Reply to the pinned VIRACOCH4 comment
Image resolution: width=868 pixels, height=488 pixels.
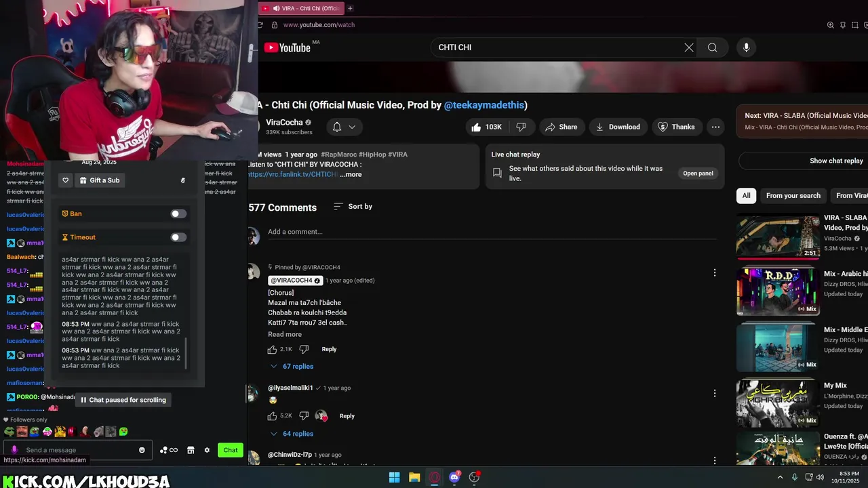329,349
